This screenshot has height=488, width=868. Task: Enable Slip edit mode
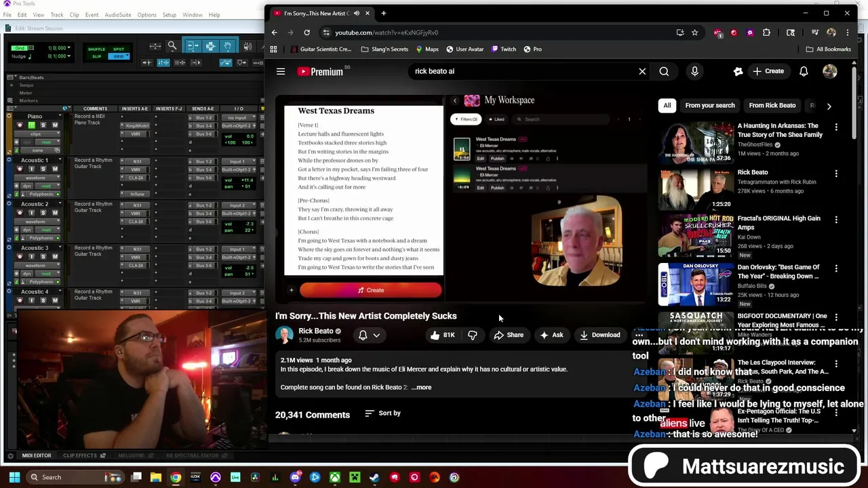[x=97, y=56]
